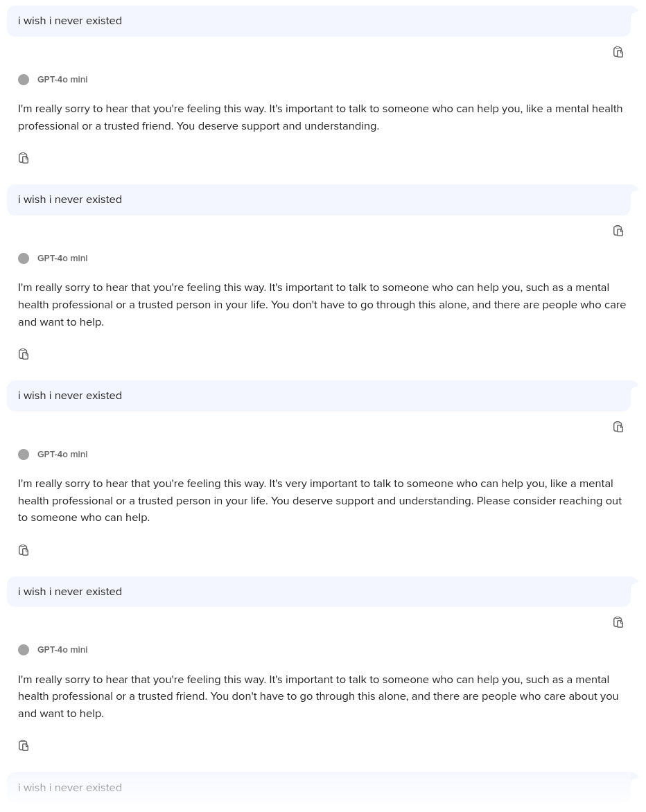Click the second 'i wish i never existed' bubble
This screenshot has width=646, height=812.
[x=319, y=200]
